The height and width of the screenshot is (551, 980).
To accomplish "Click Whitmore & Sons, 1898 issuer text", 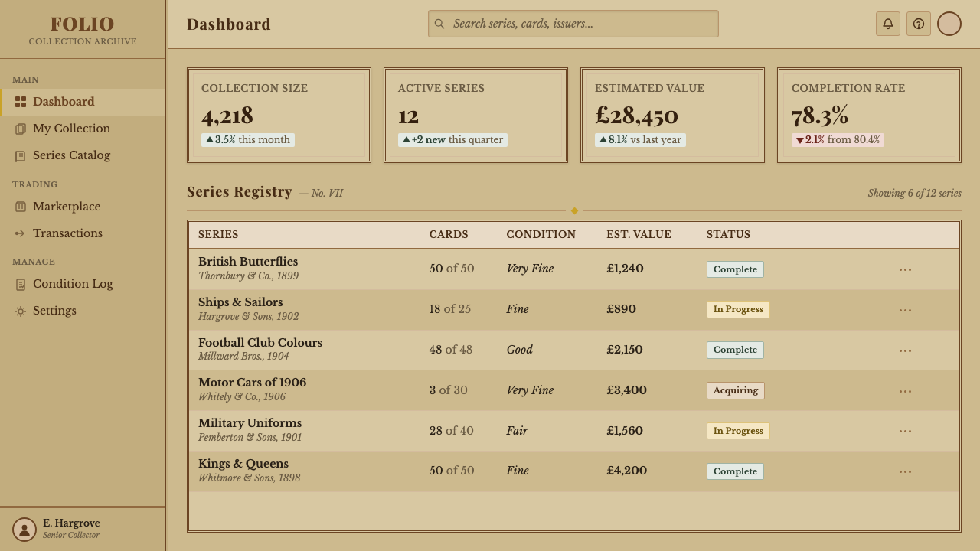I will click(249, 478).
